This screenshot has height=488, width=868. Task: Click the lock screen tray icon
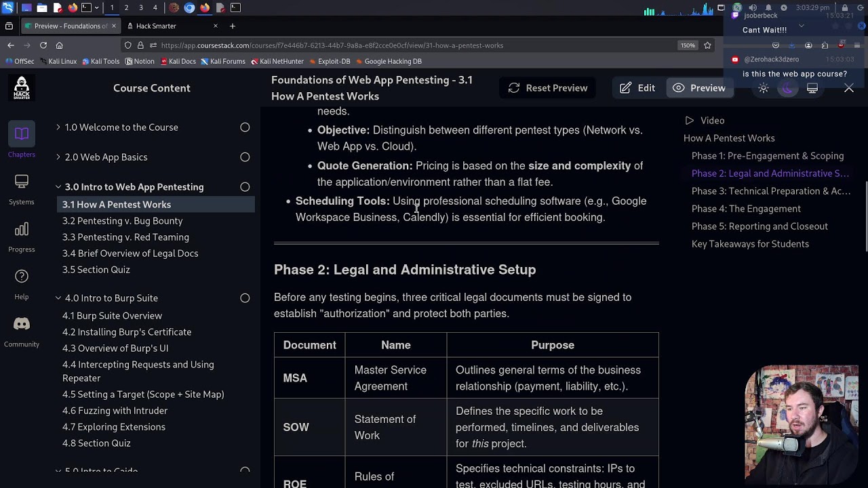[x=845, y=7]
